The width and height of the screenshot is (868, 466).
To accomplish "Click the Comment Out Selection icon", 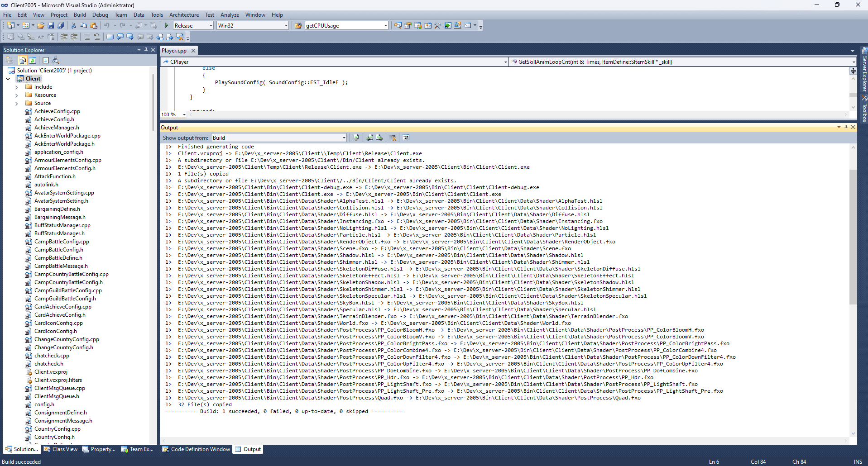I will point(87,37).
